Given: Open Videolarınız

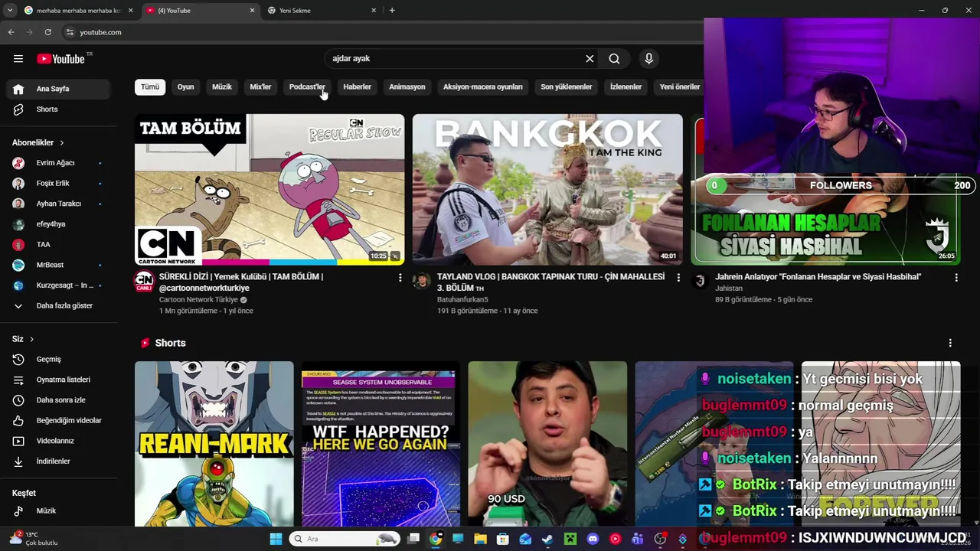Looking at the screenshot, I should [x=60, y=441].
